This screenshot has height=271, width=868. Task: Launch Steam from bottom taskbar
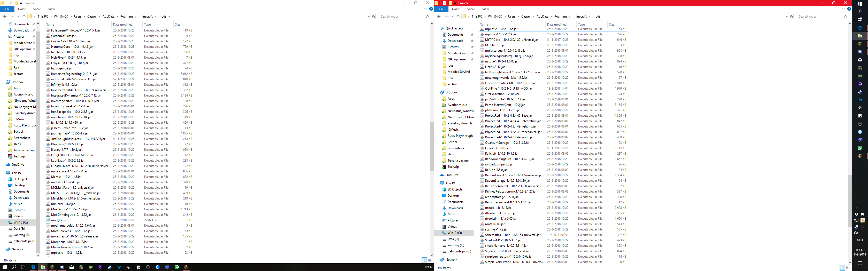110,267
